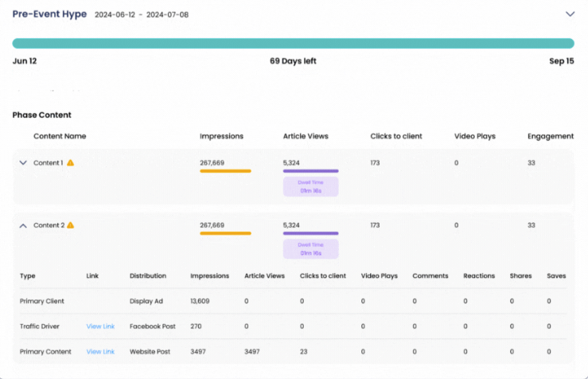
Task: Click Content 2 Dwell Time badge
Action: click(310, 249)
